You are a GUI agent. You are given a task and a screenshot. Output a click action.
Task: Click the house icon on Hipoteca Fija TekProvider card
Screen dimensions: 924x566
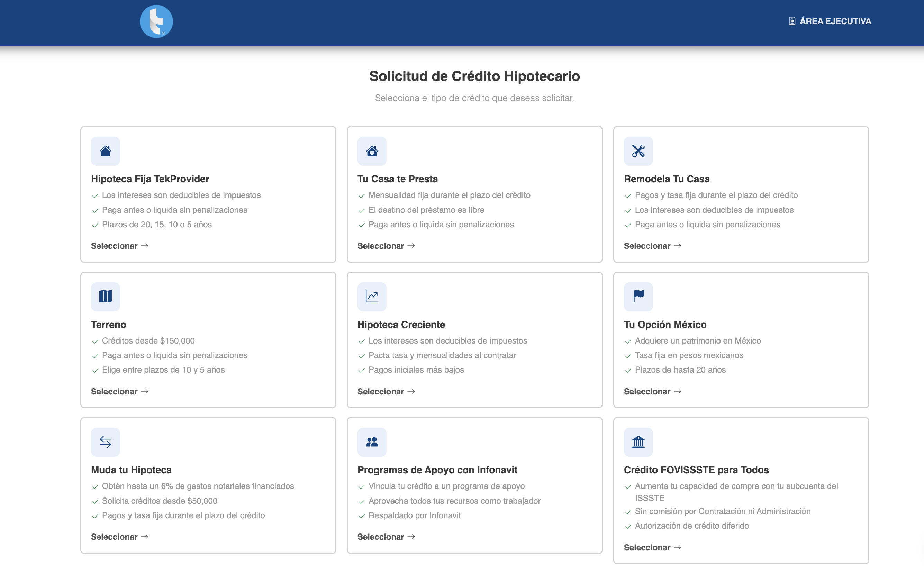(105, 151)
